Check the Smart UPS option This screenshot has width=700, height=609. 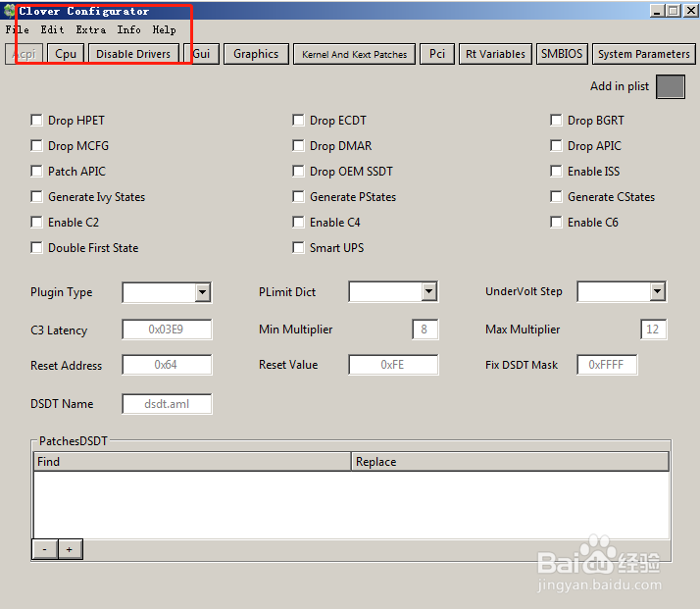[298, 247]
